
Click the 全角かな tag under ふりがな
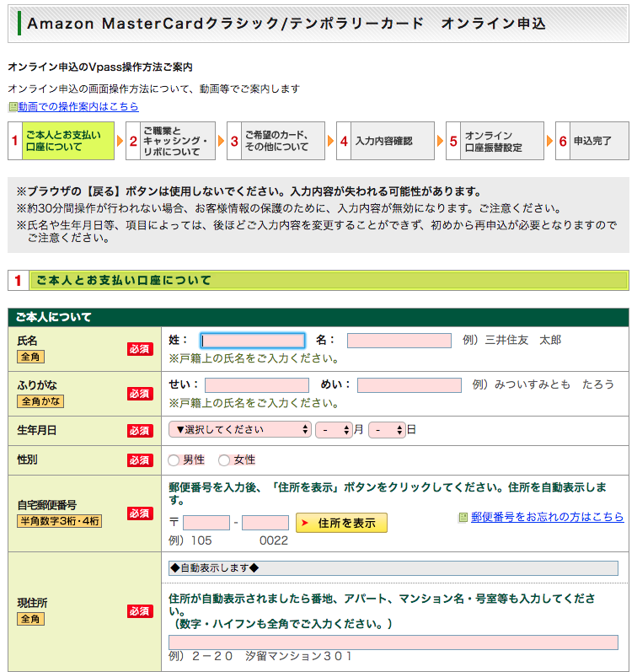[x=40, y=401]
